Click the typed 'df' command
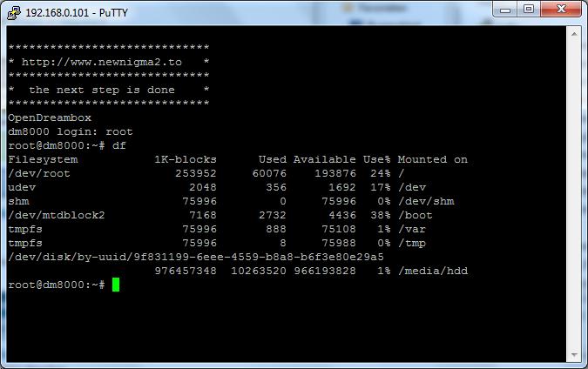The width and height of the screenshot is (588, 369). [x=119, y=145]
